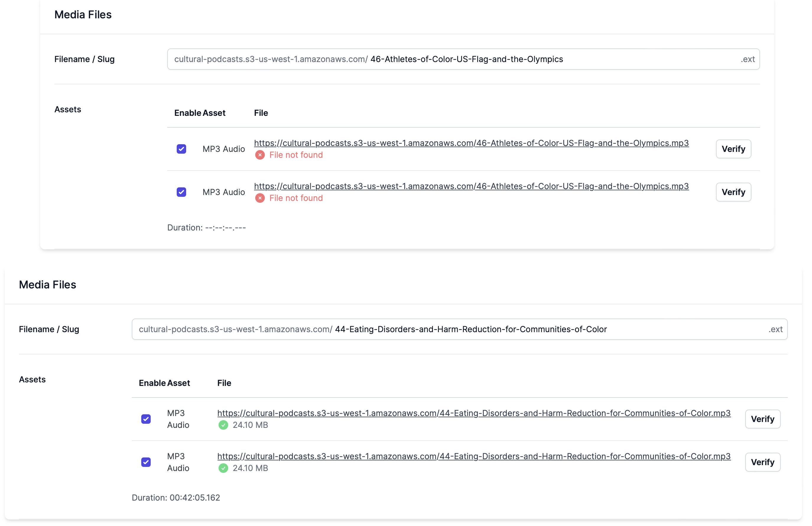Open first 46-Athletes-of-Color mp3 link
This screenshot has width=812, height=526.
click(471, 143)
